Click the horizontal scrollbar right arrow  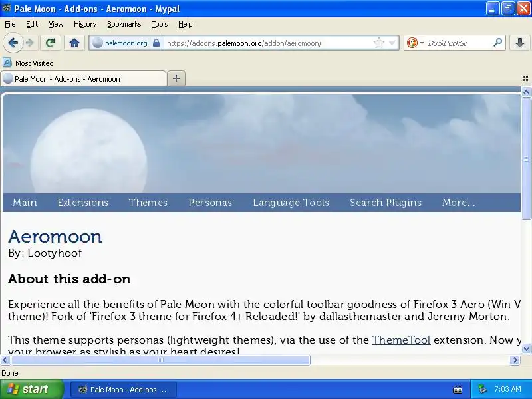tap(515, 360)
